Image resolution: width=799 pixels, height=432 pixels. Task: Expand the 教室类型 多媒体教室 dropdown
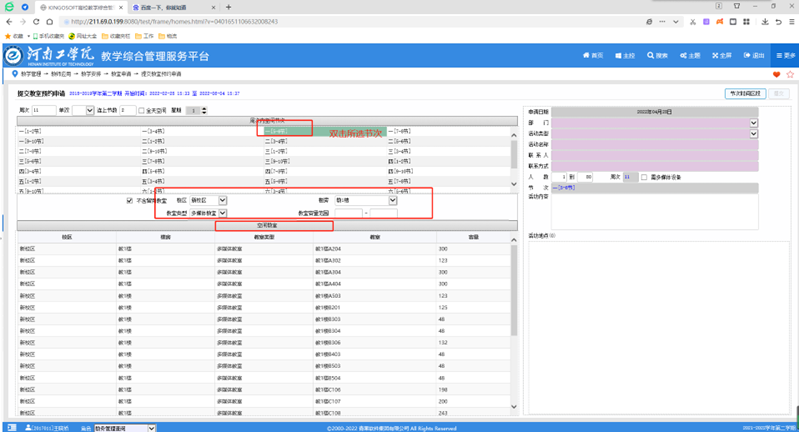222,213
